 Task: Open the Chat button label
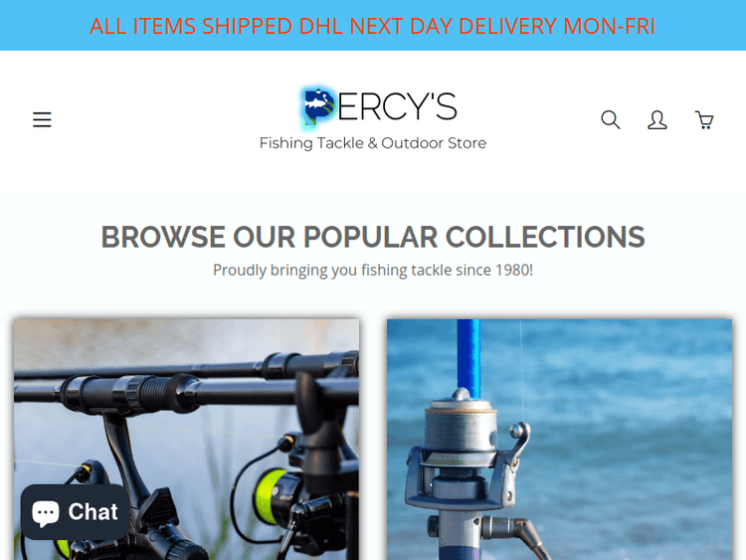point(93,512)
